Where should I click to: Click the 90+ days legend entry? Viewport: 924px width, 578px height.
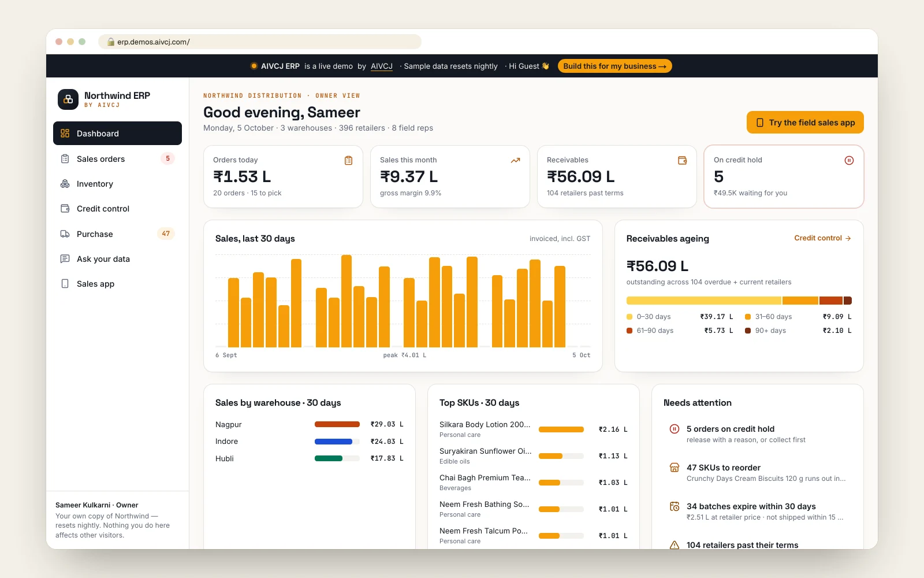798,331
